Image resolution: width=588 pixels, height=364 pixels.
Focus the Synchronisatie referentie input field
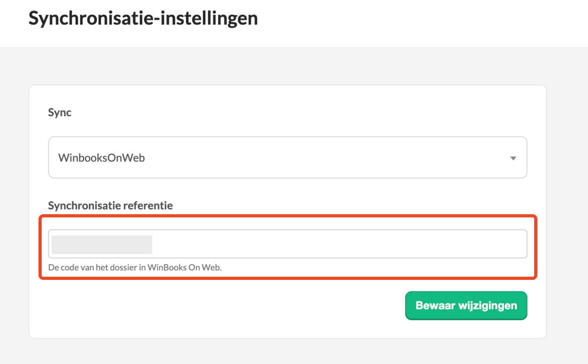click(287, 244)
